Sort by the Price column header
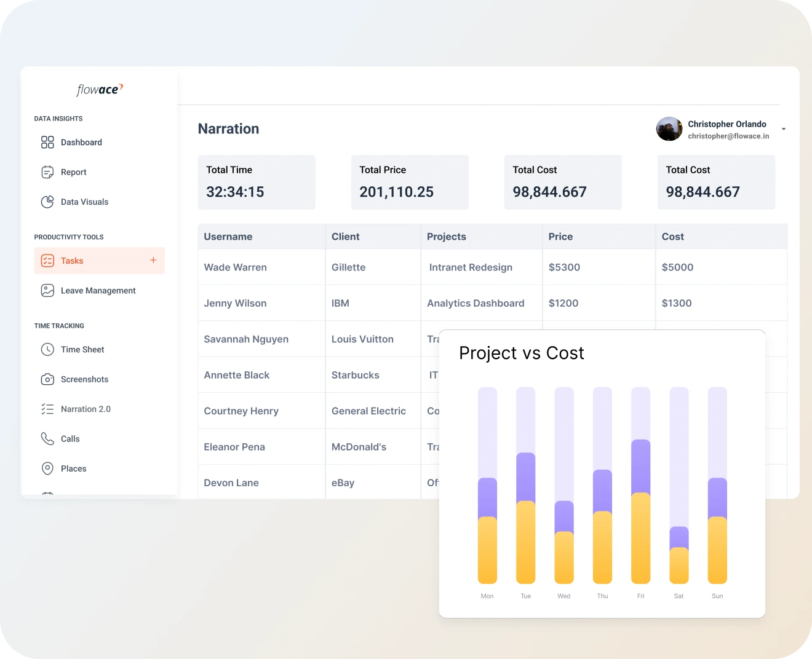The image size is (812, 659). (560, 237)
